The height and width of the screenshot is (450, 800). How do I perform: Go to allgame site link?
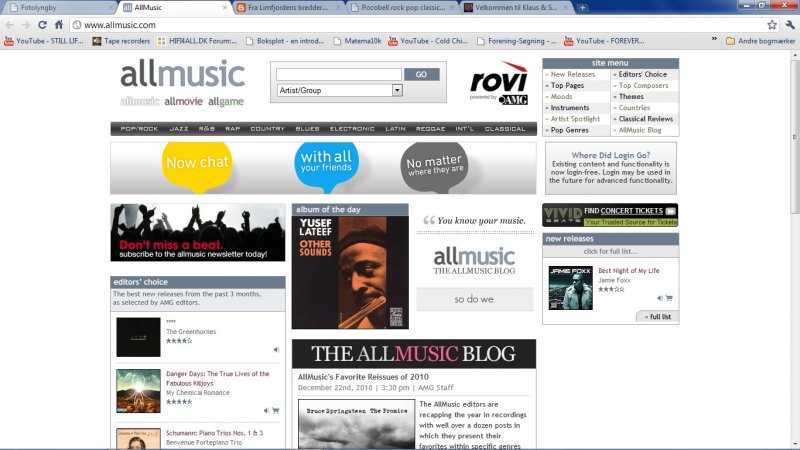pyautogui.click(x=226, y=102)
